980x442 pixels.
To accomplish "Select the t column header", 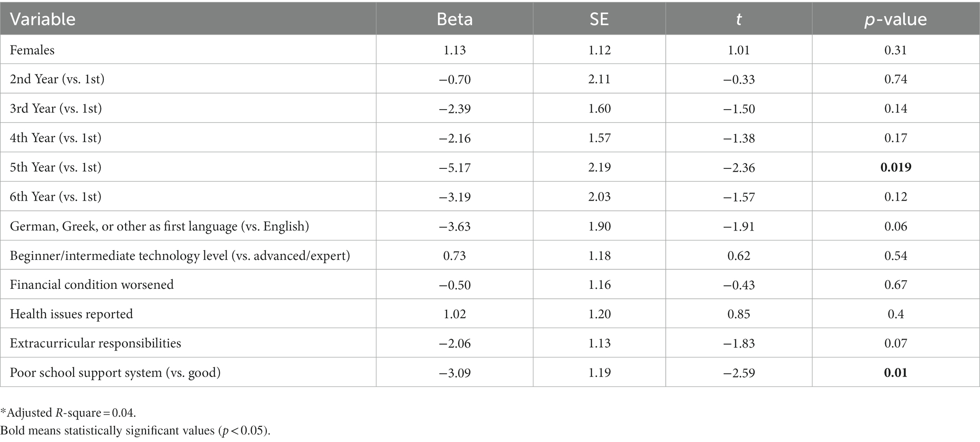I will pos(739,19).
